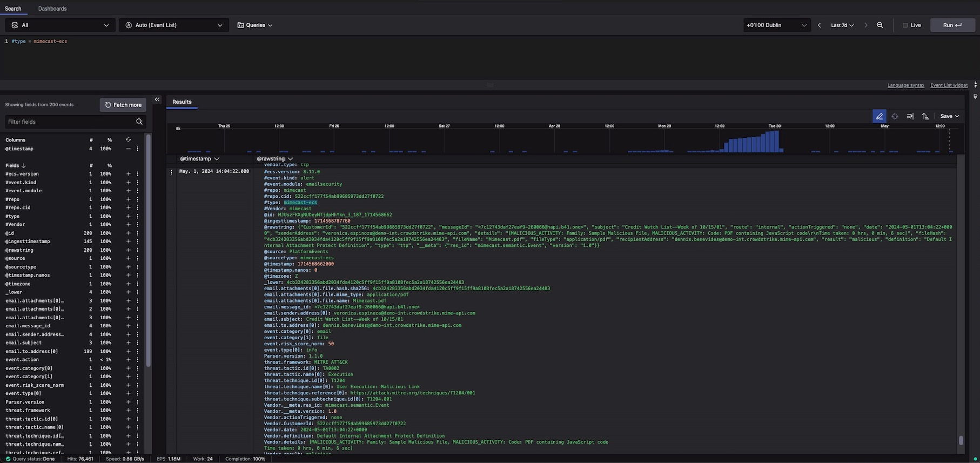Enable the Live checkbox
980x463 pixels.
(x=905, y=25)
